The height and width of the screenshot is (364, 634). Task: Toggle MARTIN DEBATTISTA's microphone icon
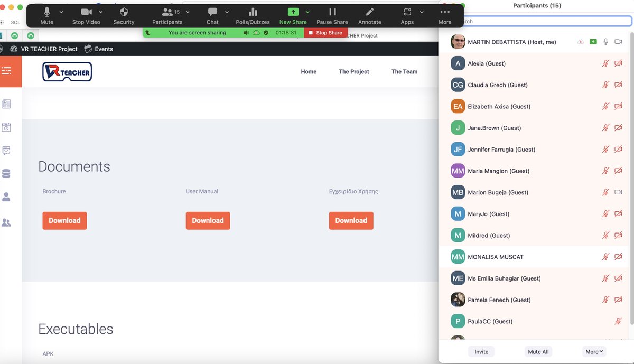point(606,42)
